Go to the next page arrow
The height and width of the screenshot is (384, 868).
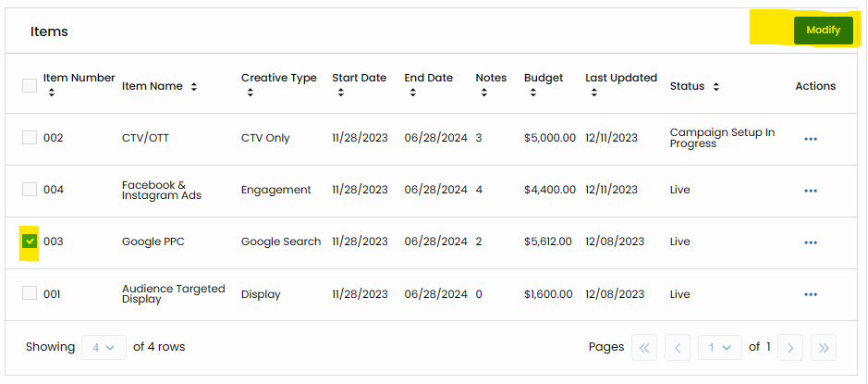point(790,347)
